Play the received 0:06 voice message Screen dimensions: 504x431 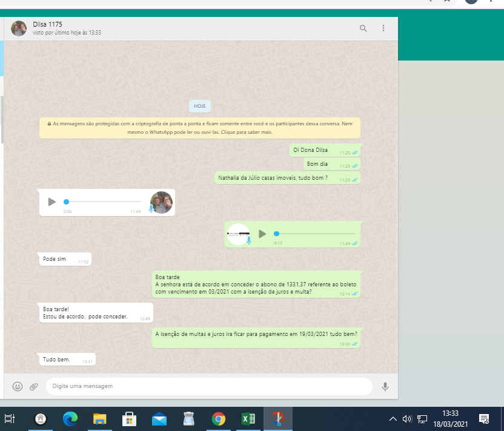[x=51, y=202]
